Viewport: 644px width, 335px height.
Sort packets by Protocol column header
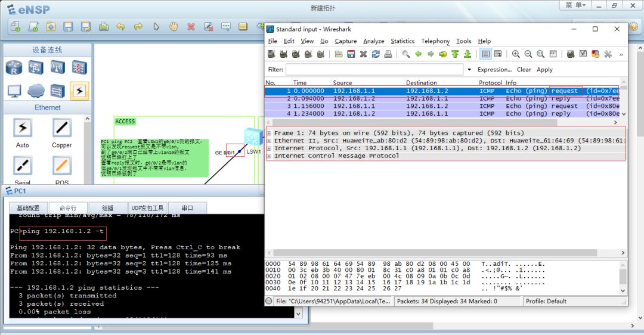pos(490,82)
